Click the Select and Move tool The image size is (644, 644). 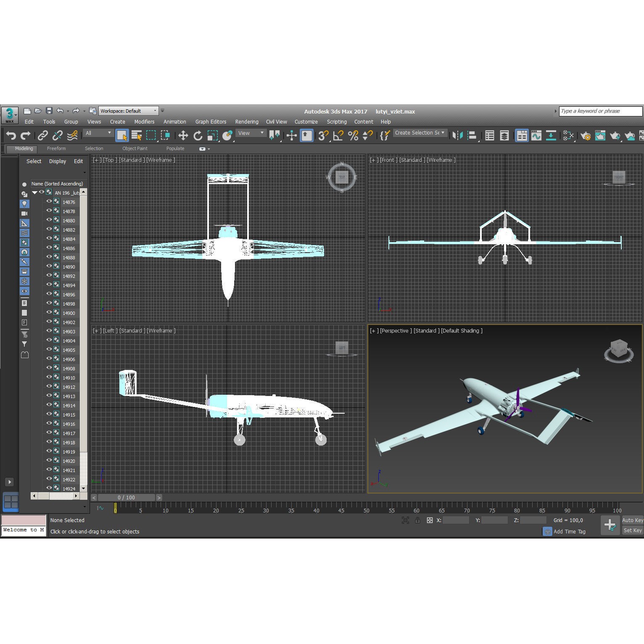tap(184, 135)
